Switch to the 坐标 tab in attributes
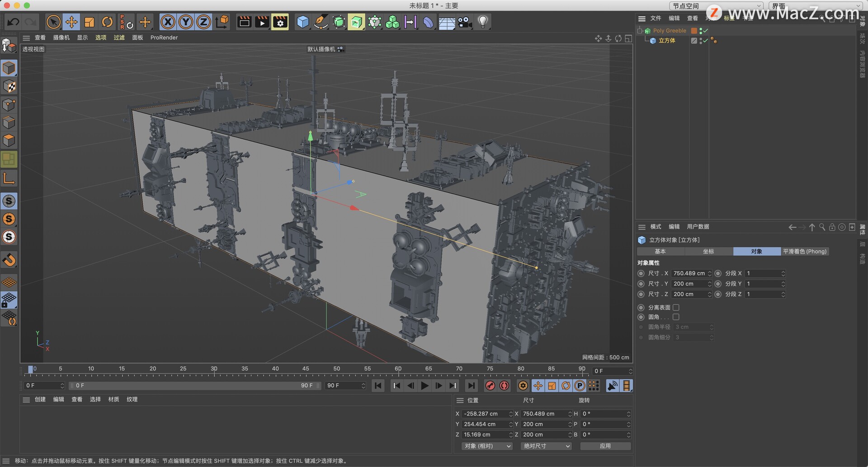The height and width of the screenshot is (467, 868). tap(708, 251)
